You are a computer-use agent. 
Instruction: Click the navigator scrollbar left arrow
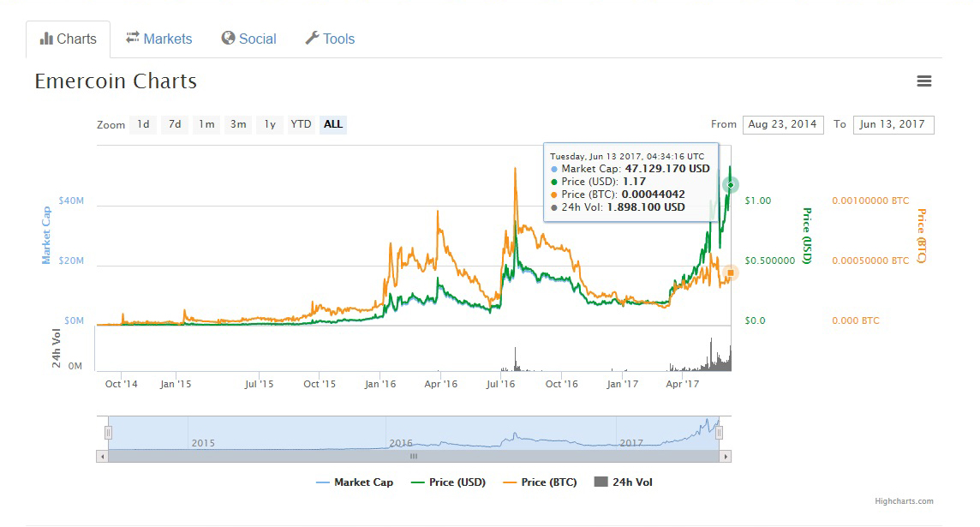point(103,457)
